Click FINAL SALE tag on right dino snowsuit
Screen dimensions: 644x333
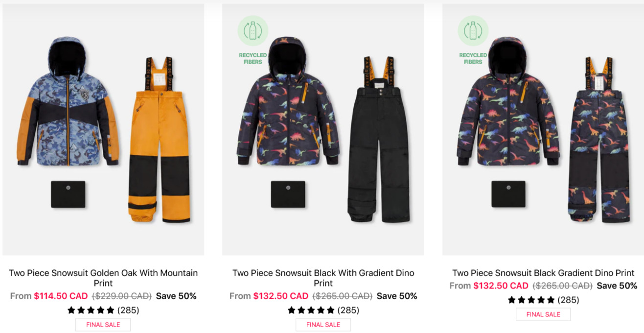[543, 314]
